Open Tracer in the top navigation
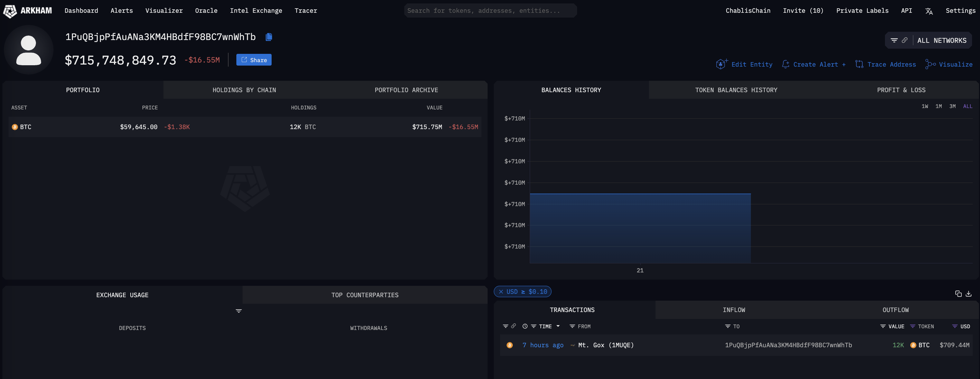Screen dimensions: 980x379 click(x=305, y=11)
